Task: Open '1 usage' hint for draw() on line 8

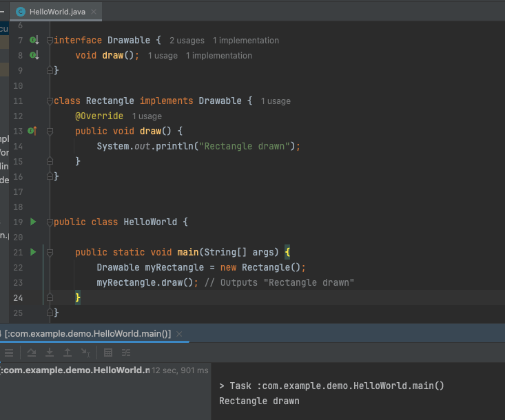Action: [163, 56]
